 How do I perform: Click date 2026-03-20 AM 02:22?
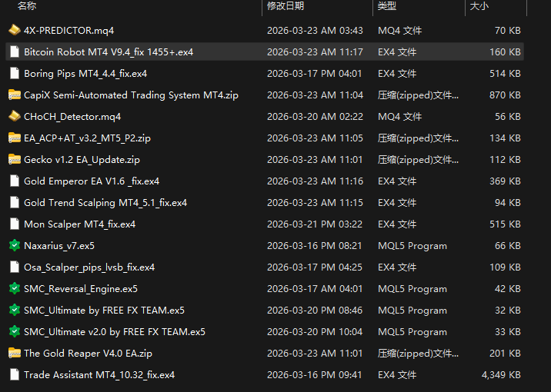[x=315, y=117]
